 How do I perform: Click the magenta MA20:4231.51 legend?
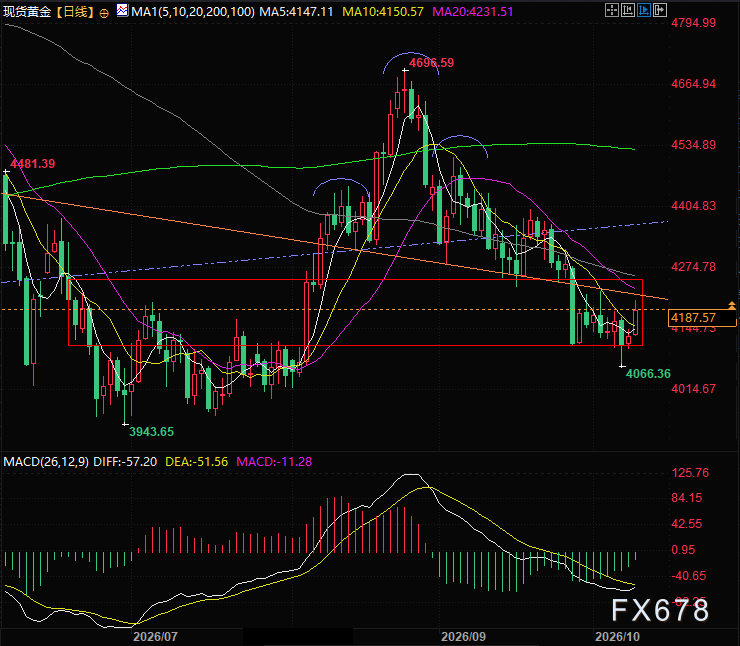coord(473,12)
